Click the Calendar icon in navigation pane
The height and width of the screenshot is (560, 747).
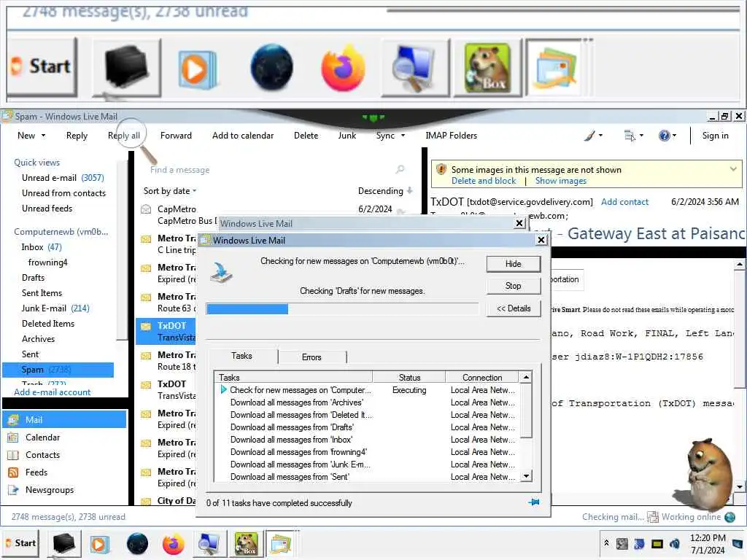(x=13, y=437)
